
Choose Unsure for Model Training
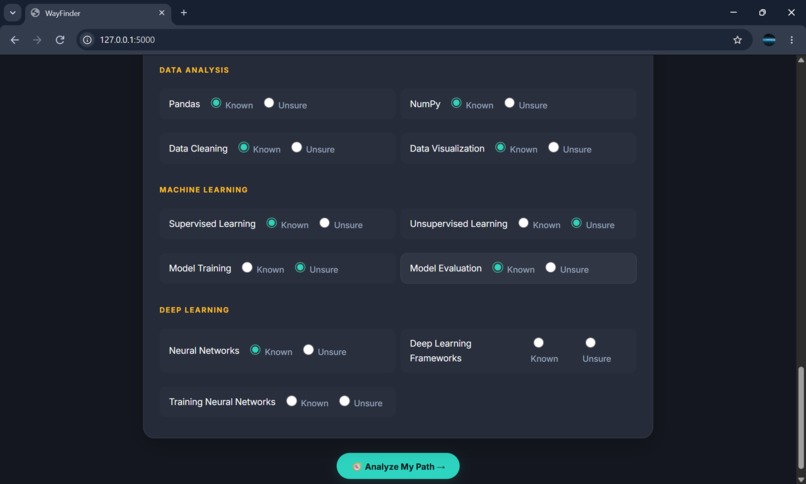click(x=300, y=268)
